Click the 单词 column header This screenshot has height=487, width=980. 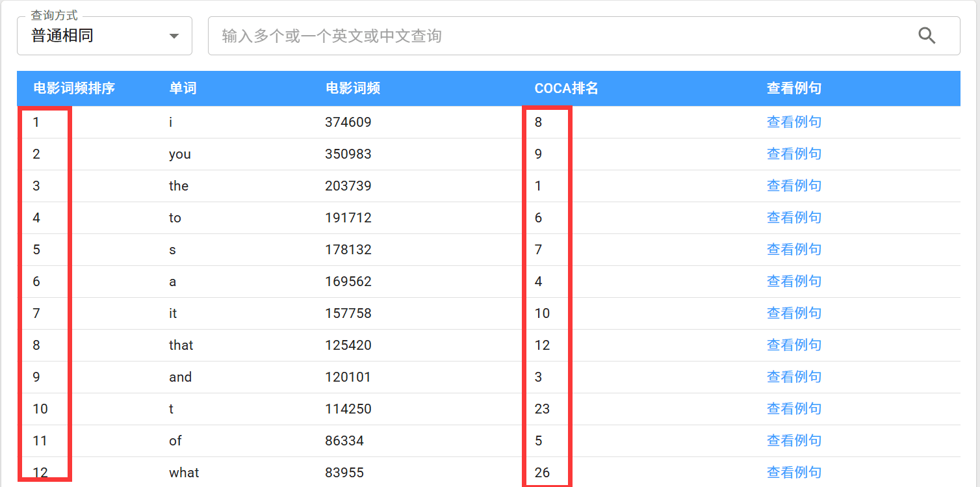[183, 88]
